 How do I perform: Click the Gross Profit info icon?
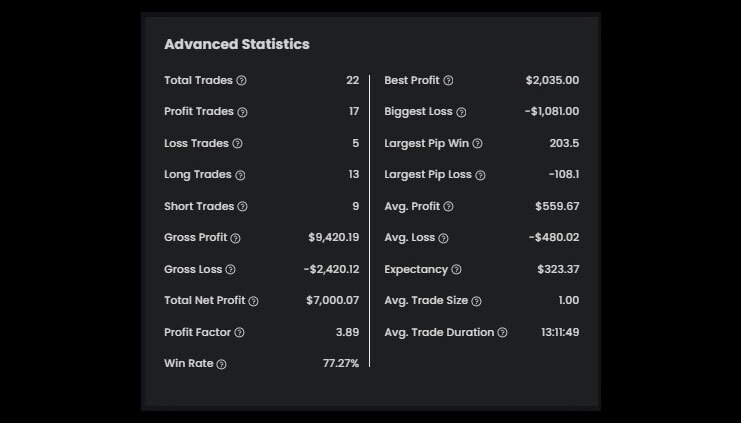click(235, 238)
